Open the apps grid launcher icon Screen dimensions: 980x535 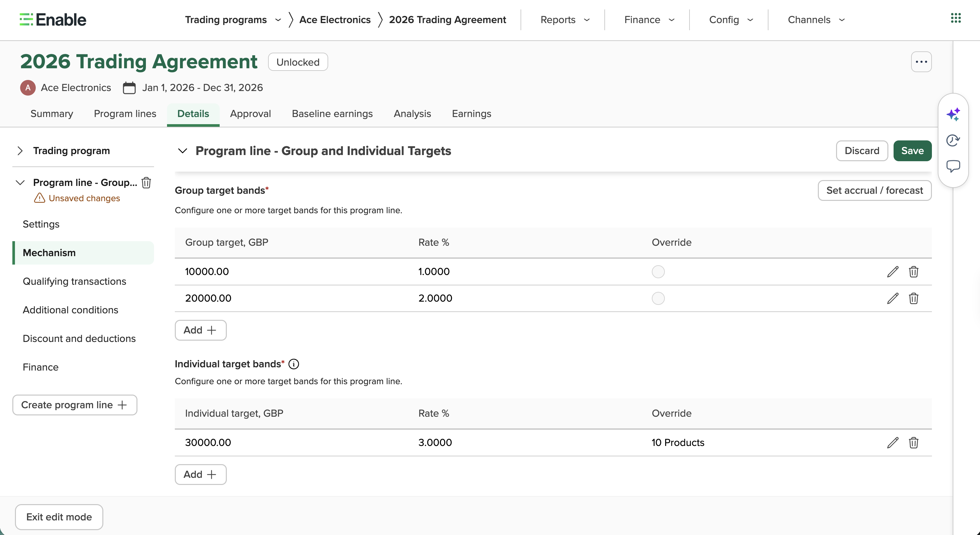(956, 18)
